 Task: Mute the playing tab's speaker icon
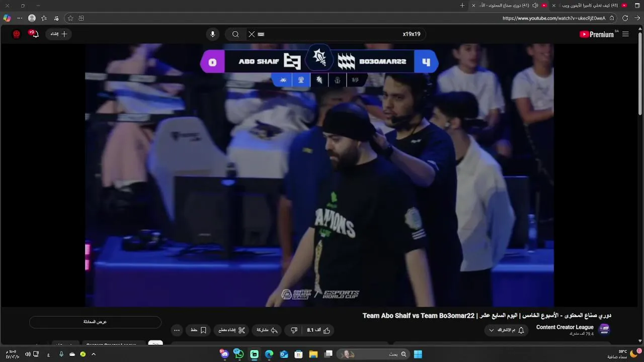pos(535,6)
